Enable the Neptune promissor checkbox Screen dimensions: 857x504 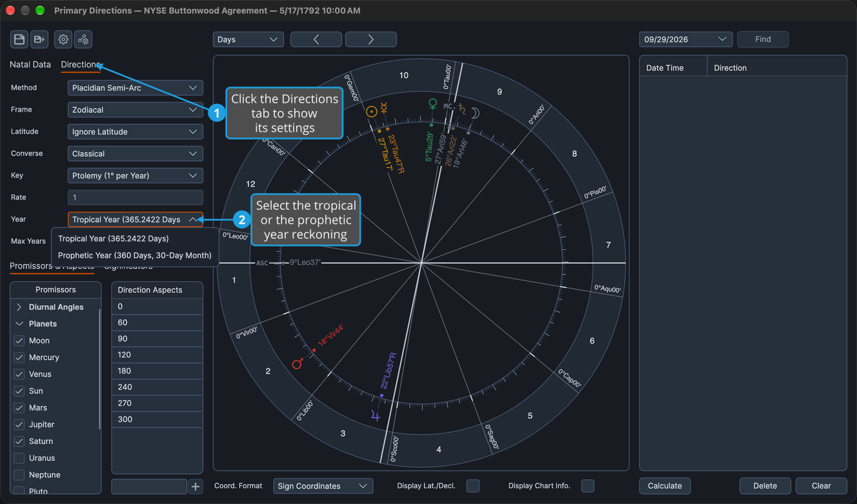19,475
